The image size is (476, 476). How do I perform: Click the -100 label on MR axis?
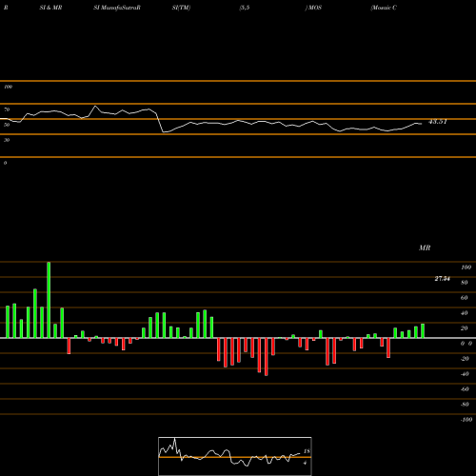[x=466, y=420]
